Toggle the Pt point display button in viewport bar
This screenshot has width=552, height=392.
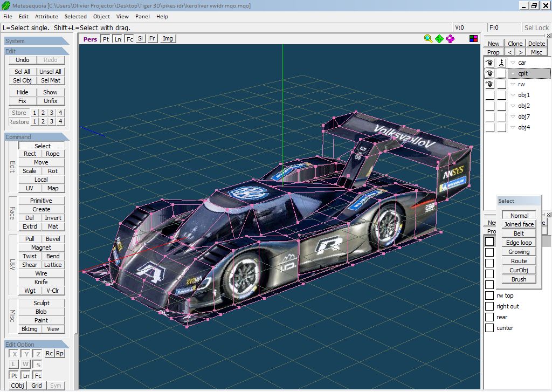point(106,39)
